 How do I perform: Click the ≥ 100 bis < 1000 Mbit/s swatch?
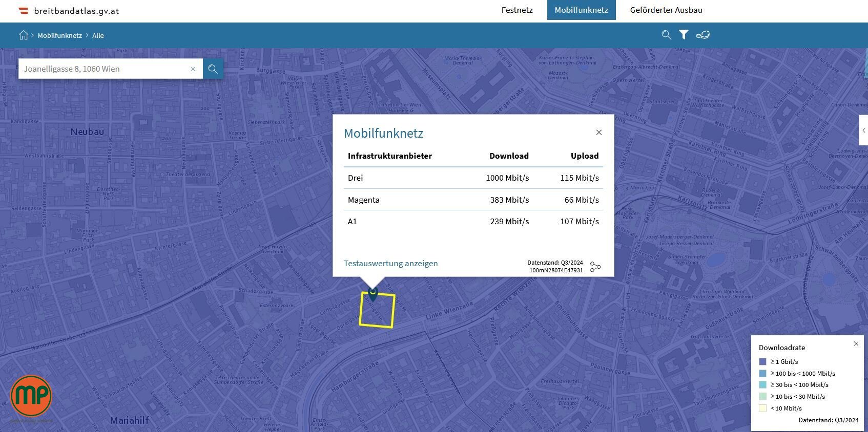[x=762, y=373]
